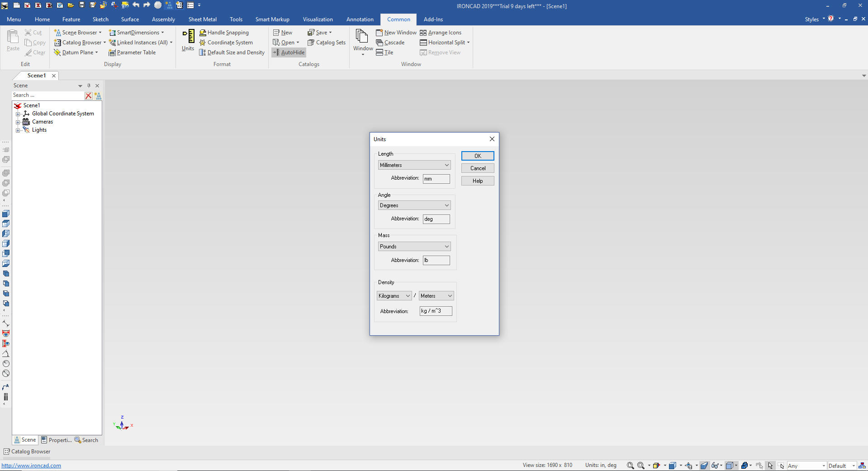
Task: Open the Length units dropdown
Action: pyautogui.click(x=414, y=165)
